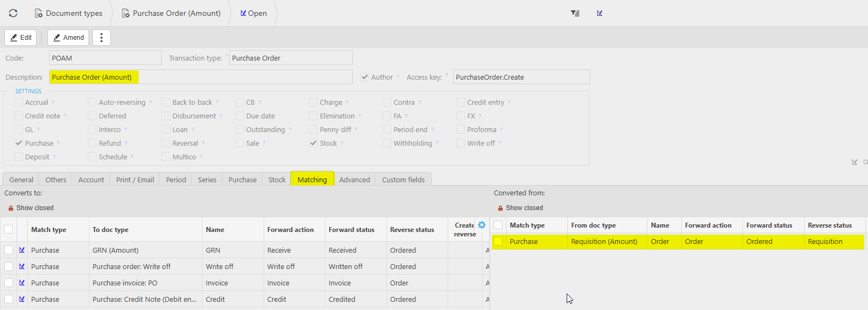Open the three-dot more actions menu
The height and width of the screenshot is (310, 868).
click(102, 38)
